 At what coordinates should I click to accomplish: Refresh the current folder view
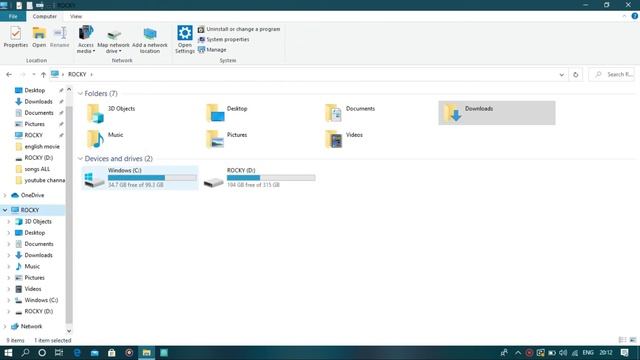pyautogui.click(x=576, y=75)
